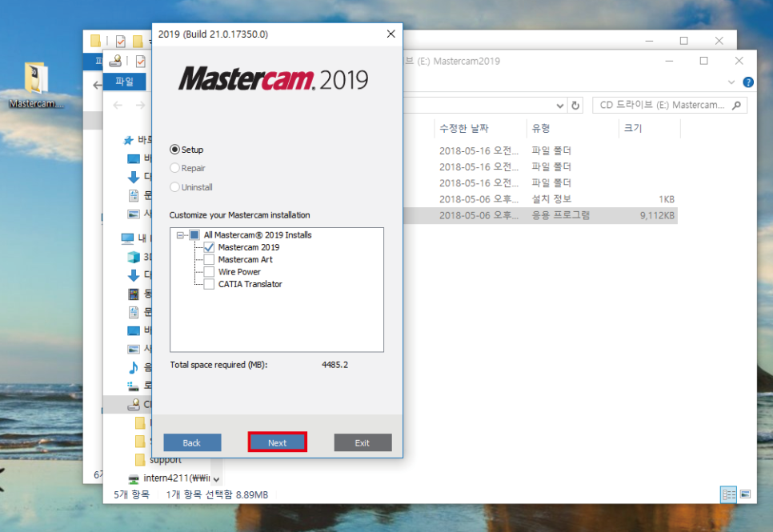Click the folder icon in rear window title bar

click(x=96, y=41)
